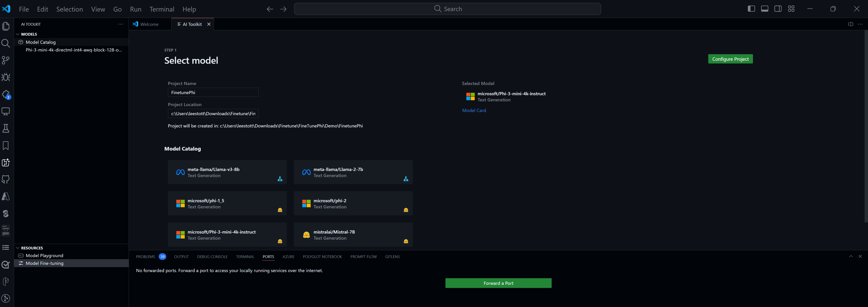
Task: Open Model Catalog in the sidebar tree
Action: (71, 42)
